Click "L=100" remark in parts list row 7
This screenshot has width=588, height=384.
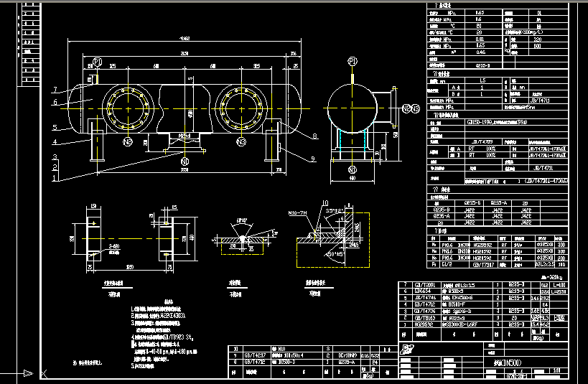(x=559, y=285)
